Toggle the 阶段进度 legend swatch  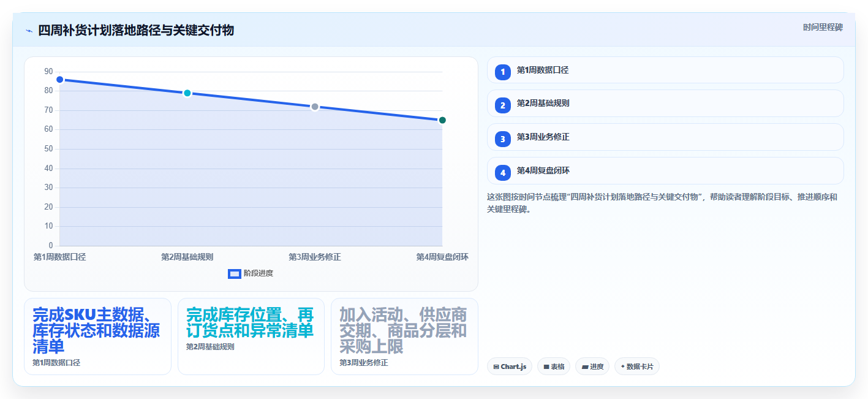[x=234, y=273]
